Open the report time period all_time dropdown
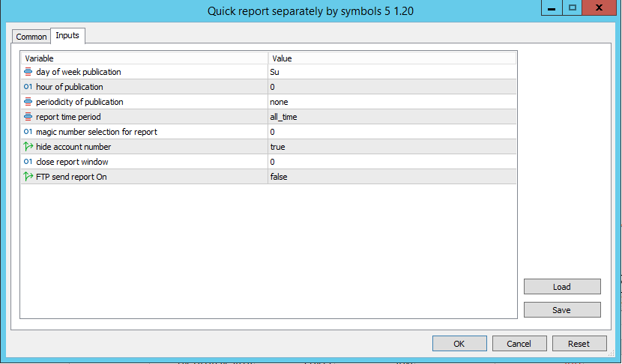Image resolution: width=622 pixels, height=364 pixels. [x=391, y=117]
